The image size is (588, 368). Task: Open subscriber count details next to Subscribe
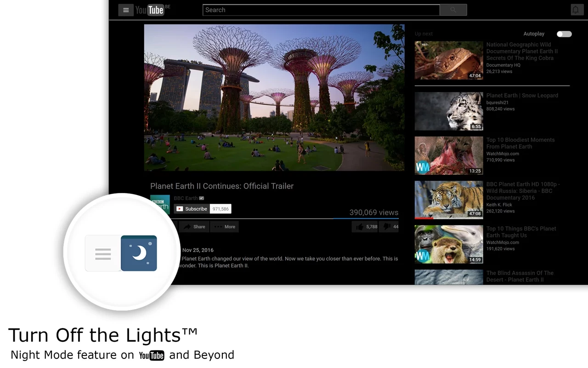tap(220, 208)
